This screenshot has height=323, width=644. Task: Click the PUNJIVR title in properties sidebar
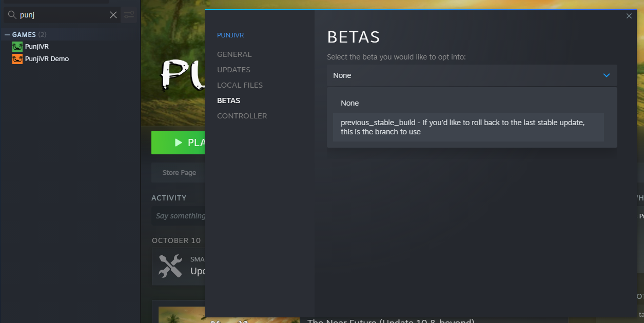pos(230,35)
